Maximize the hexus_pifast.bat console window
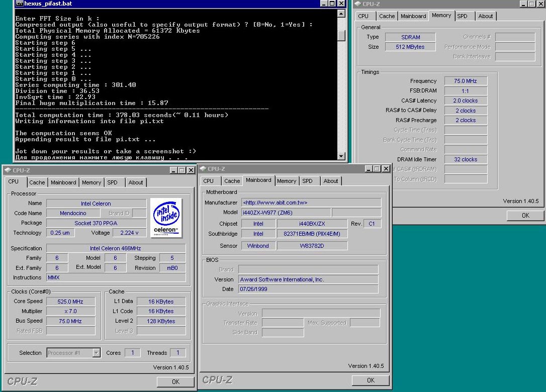 (332, 4)
